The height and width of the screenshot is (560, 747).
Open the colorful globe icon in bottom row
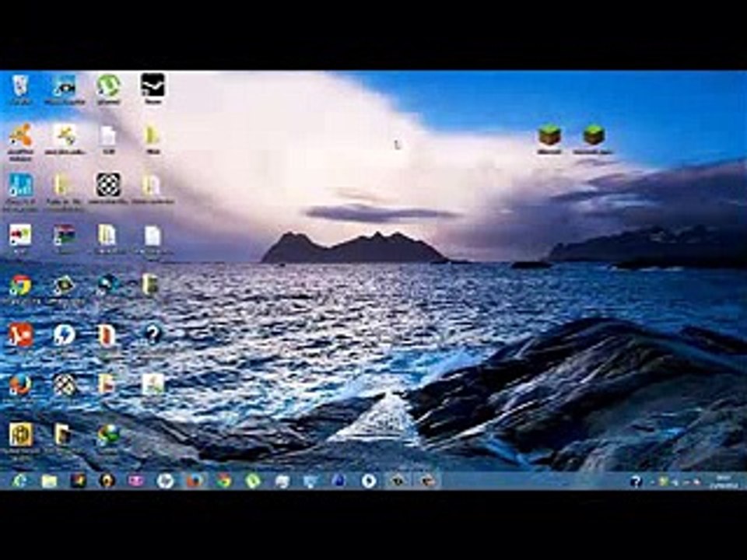[x=109, y=435]
